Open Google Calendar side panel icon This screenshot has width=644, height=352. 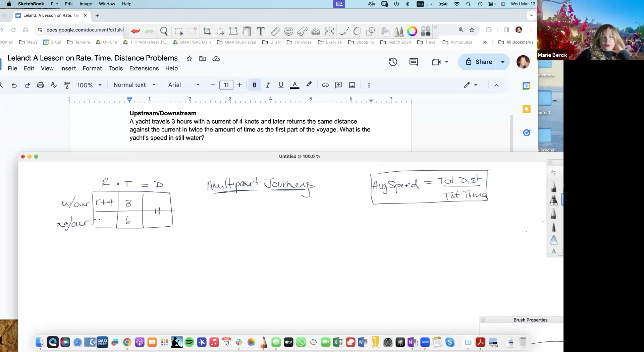click(526, 86)
